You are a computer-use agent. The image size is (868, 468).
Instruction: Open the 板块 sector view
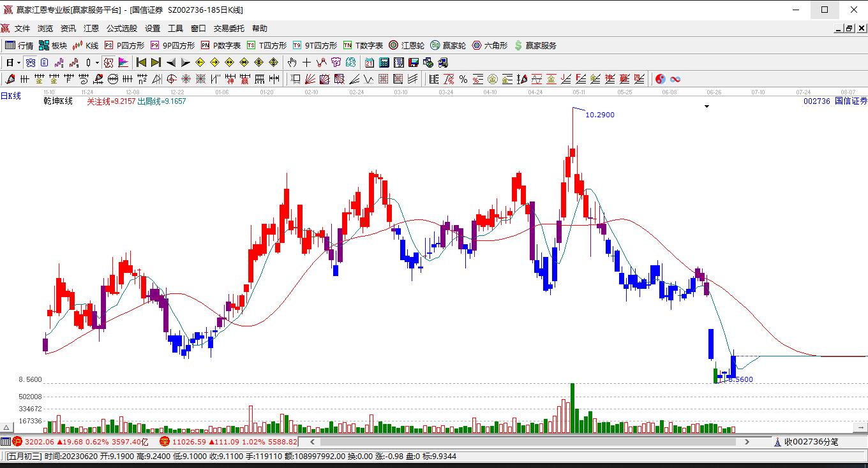52,45
